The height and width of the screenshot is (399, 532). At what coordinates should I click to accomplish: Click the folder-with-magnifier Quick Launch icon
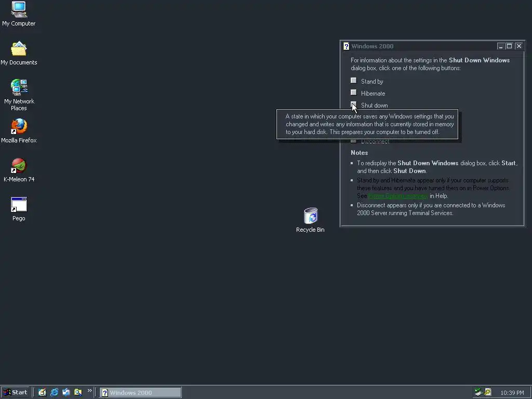[78, 392]
